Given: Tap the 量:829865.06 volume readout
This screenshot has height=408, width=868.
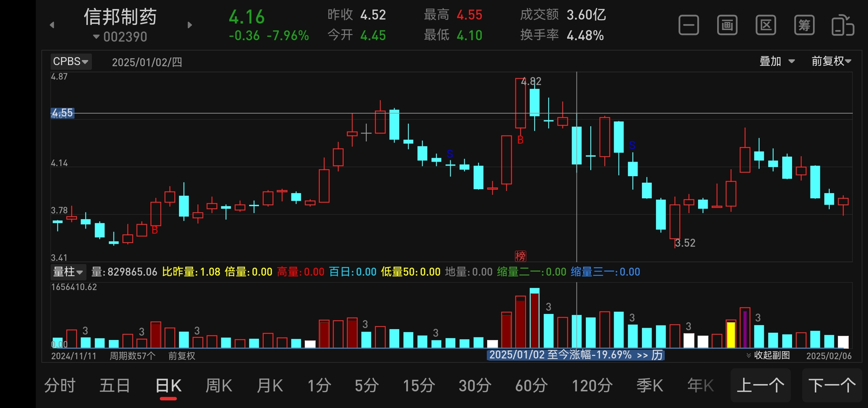Looking at the screenshot, I should [x=124, y=272].
